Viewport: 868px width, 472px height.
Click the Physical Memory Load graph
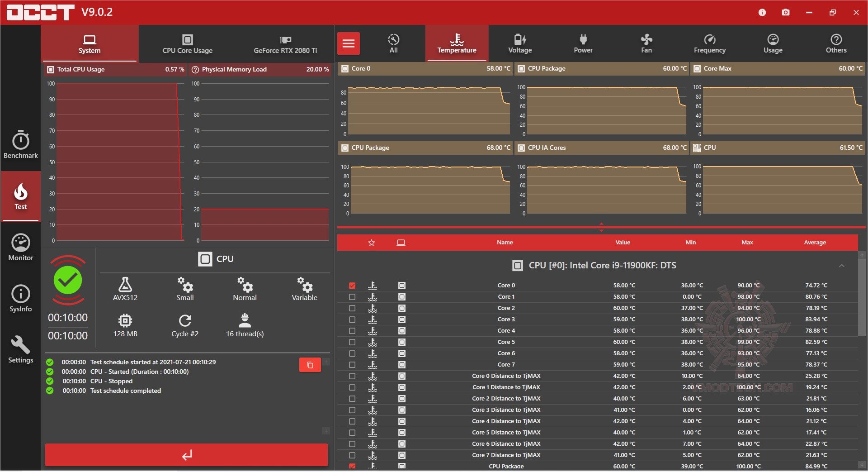(261, 161)
